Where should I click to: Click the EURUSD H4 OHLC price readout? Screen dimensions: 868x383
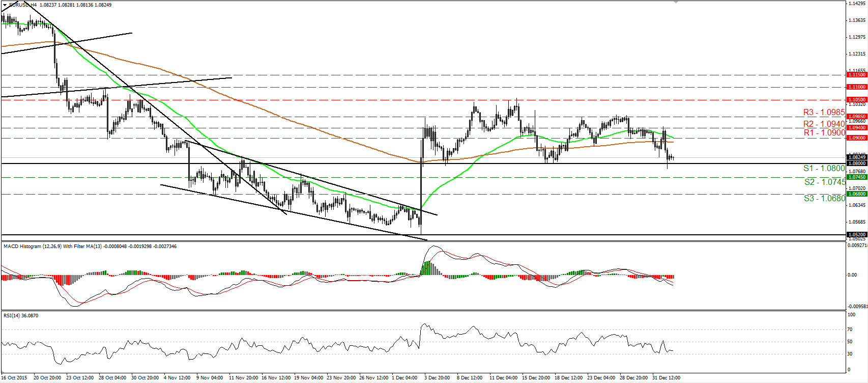(x=61, y=5)
